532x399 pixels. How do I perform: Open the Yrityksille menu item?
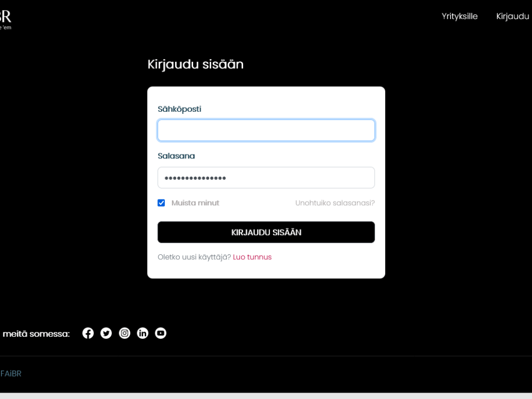pyautogui.click(x=459, y=16)
